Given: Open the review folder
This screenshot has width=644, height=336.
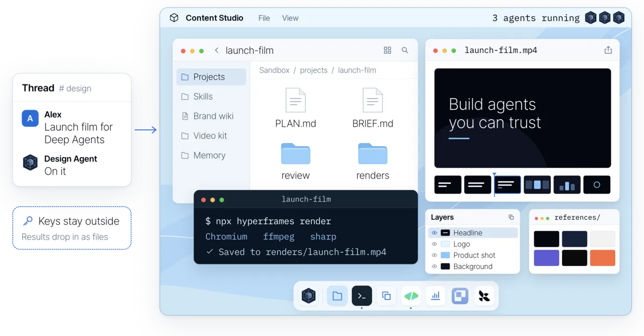Looking at the screenshot, I should pyautogui.click(x=295, y=154).
